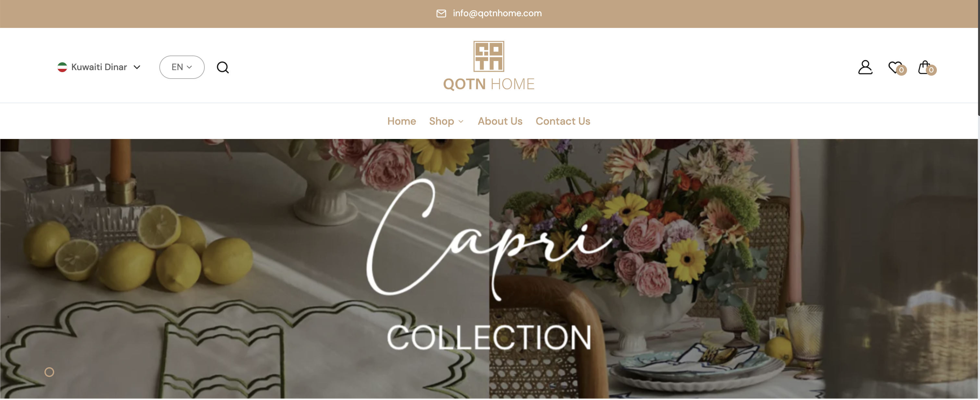This screenshot has width=980, height=400.
Task: Open the Capri Collection banner image
Action: pyautogui.click(x=488, y=269)
